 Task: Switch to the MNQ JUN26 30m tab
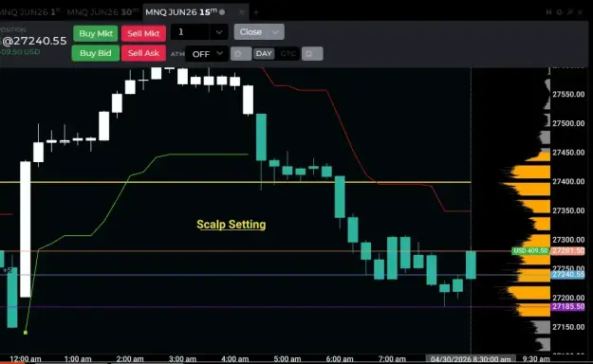point(102,12)
